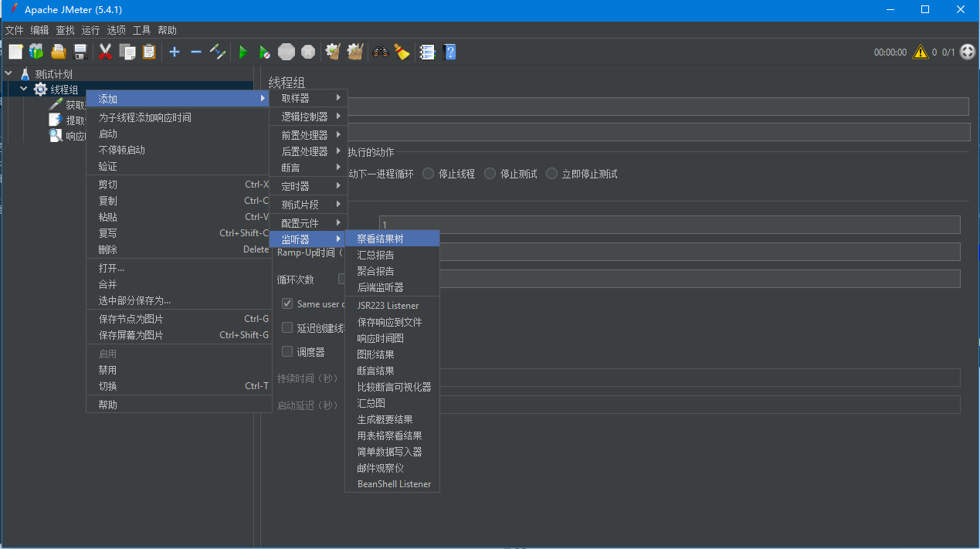Viewport: 980px width, 549px height.
Task: Click the Shutdown X toolbar icon
Action: [308, 52]
